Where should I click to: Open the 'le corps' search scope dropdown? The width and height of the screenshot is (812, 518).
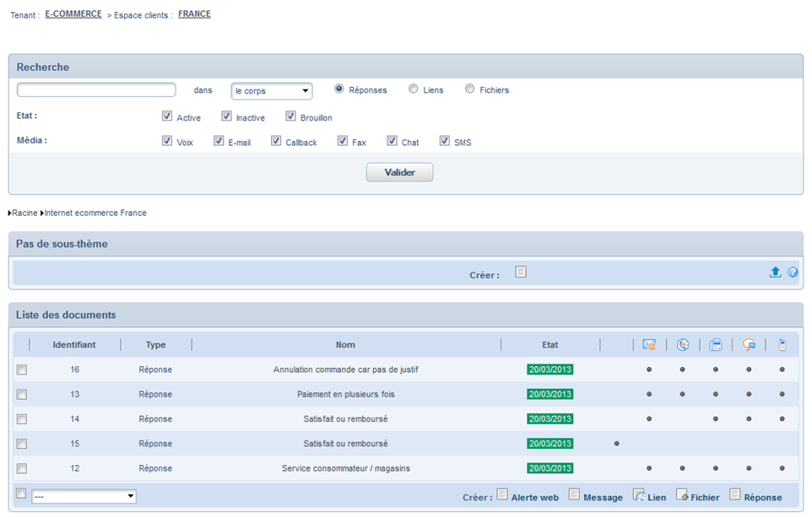coord(272,91)
